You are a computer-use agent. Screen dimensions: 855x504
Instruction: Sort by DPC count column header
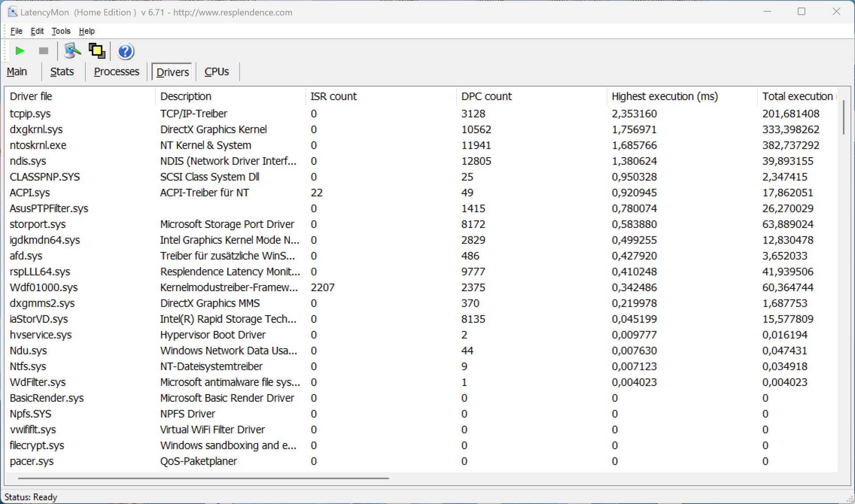tap(486, 96)
